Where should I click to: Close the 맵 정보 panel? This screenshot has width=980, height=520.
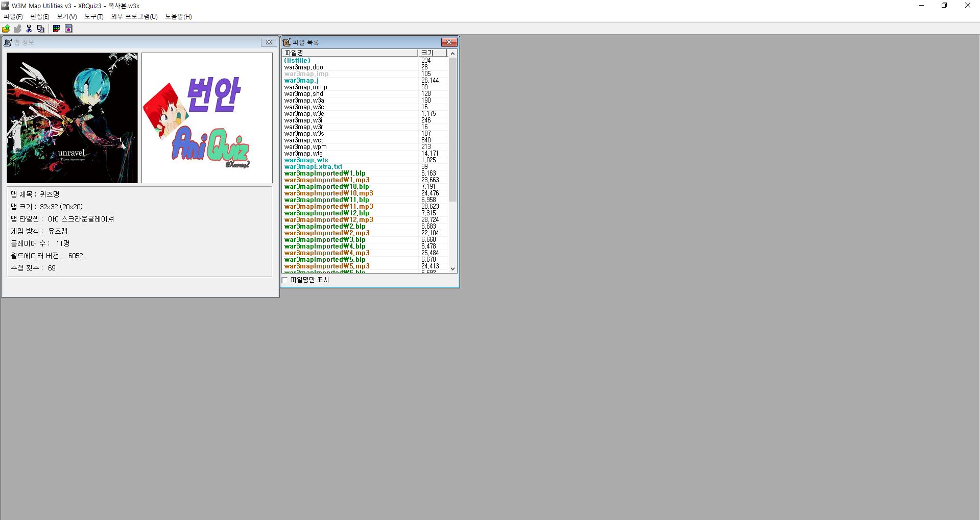coord(269,42)
